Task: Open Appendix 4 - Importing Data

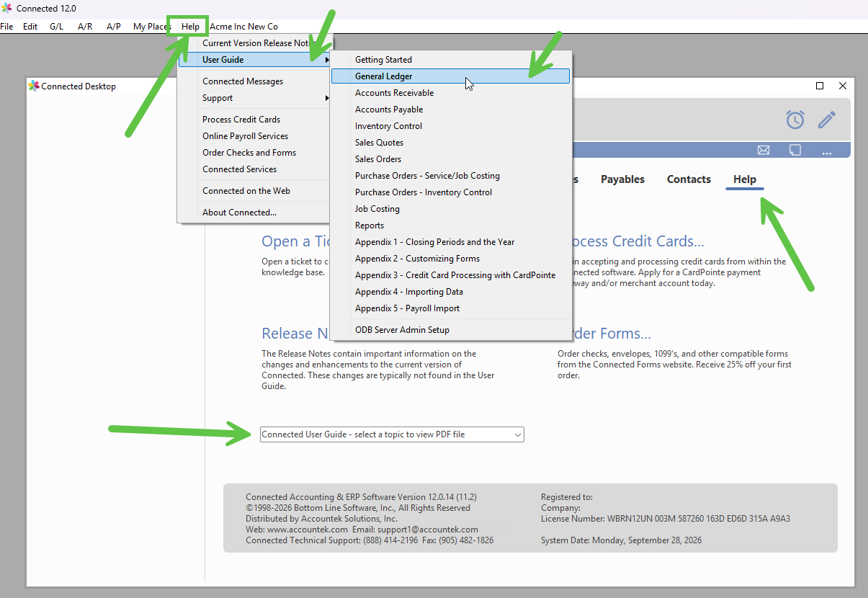Action: coord(451,292)
